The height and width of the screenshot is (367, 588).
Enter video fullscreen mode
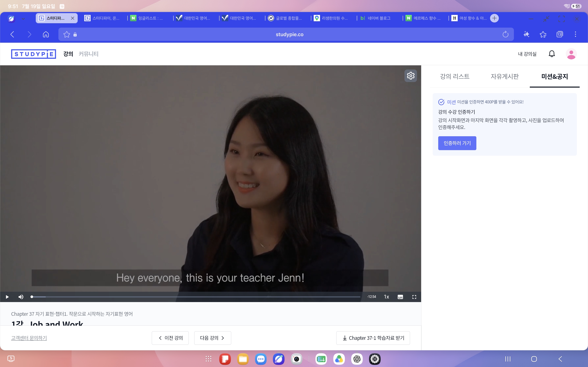click(x=414, y=297)
